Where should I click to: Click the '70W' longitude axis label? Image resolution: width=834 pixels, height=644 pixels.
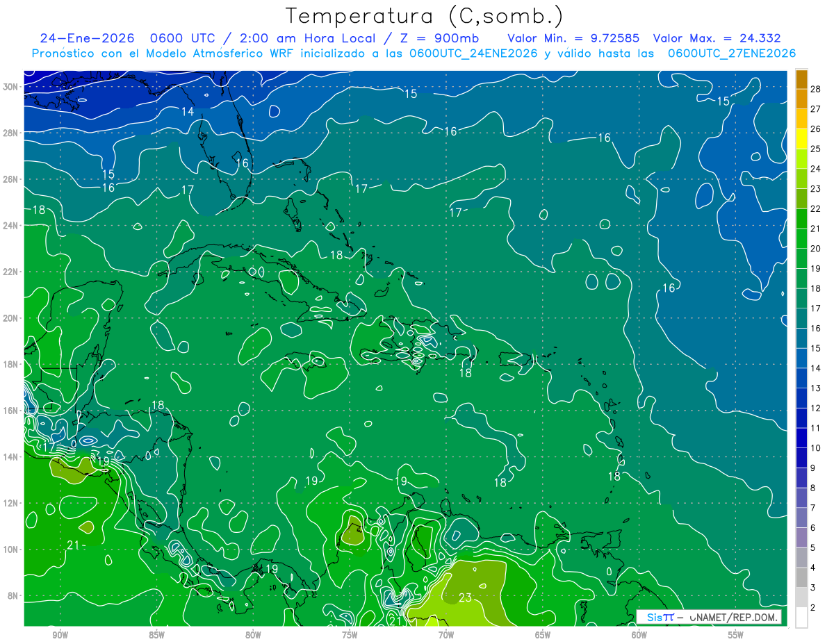click(446, 635)
